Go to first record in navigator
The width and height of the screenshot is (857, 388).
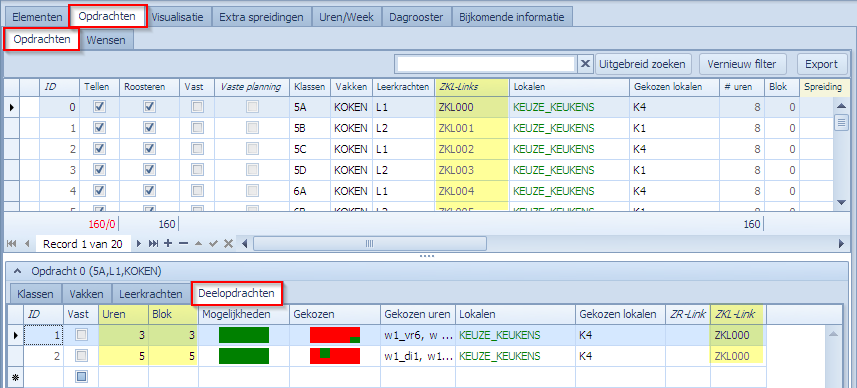click(x=11, y=243)
